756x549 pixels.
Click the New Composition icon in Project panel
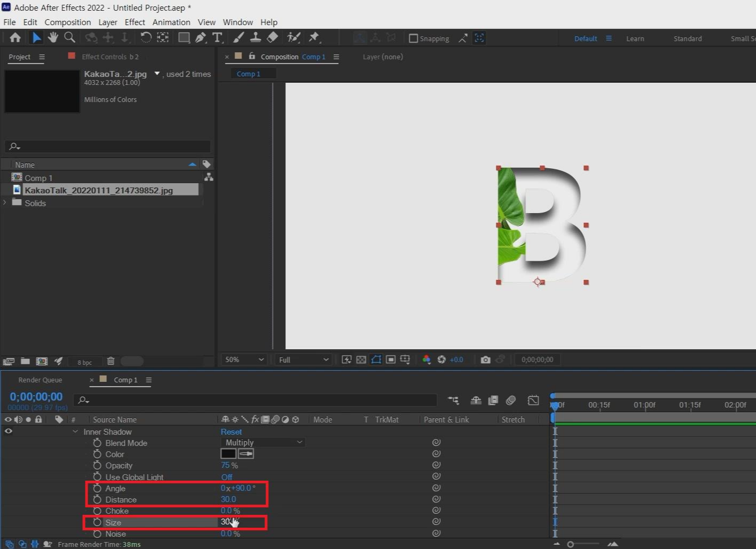tap(42, 362)
